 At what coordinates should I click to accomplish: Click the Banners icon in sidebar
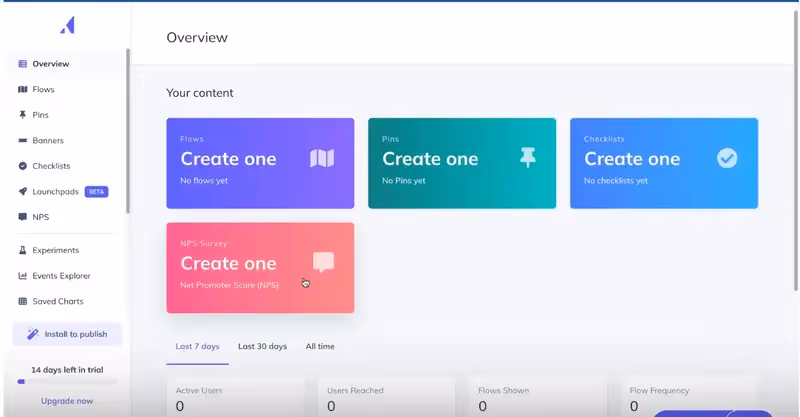pyautogui.click(x=22, y=140)
